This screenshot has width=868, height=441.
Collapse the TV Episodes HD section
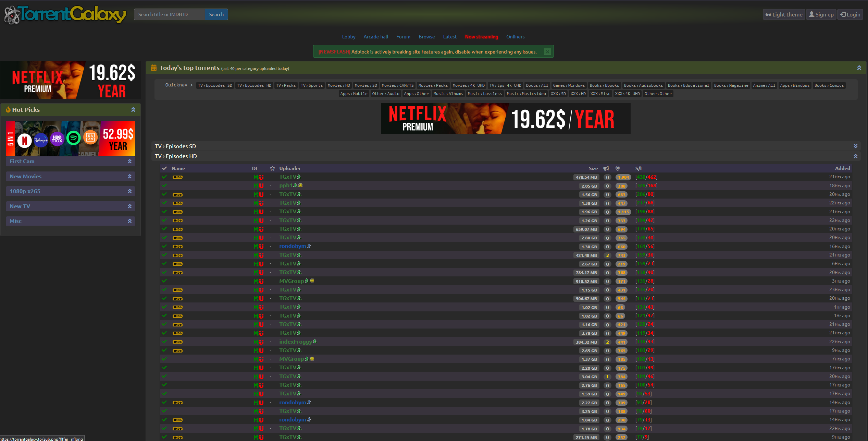[x=855, y=156]
